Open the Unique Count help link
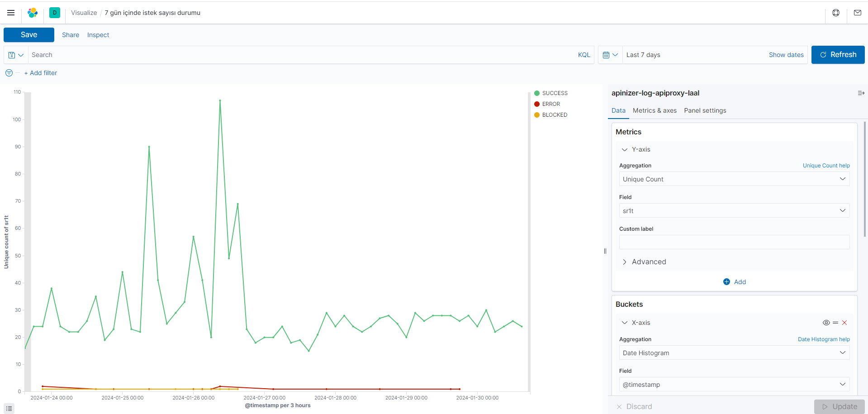 (x=826, y=165)
